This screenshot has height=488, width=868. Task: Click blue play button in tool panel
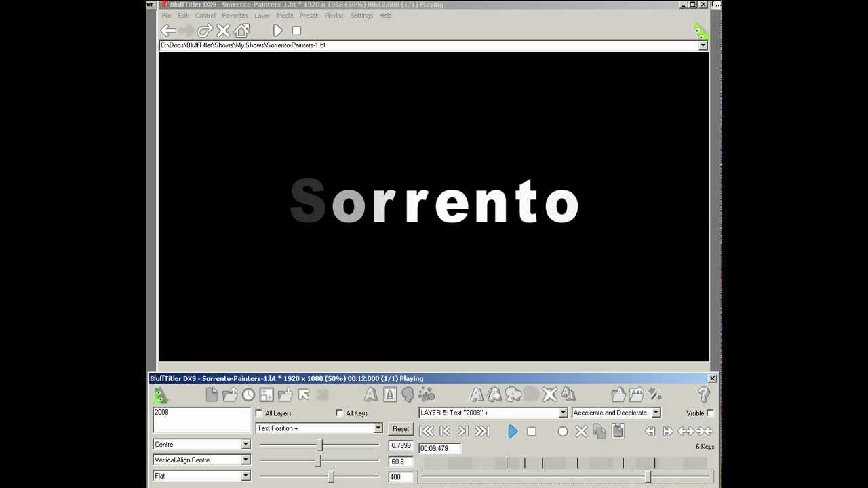[513, 431]
